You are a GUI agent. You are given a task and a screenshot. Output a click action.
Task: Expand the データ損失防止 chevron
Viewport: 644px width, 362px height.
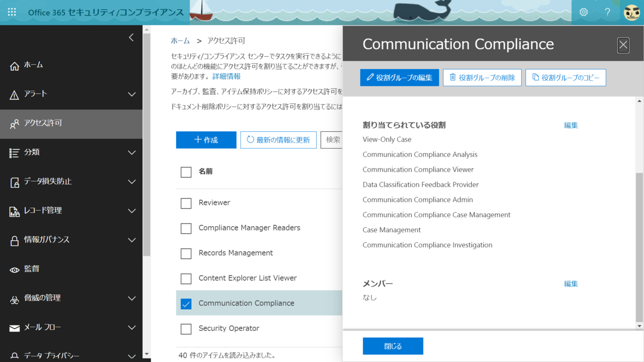click(131, 182)
